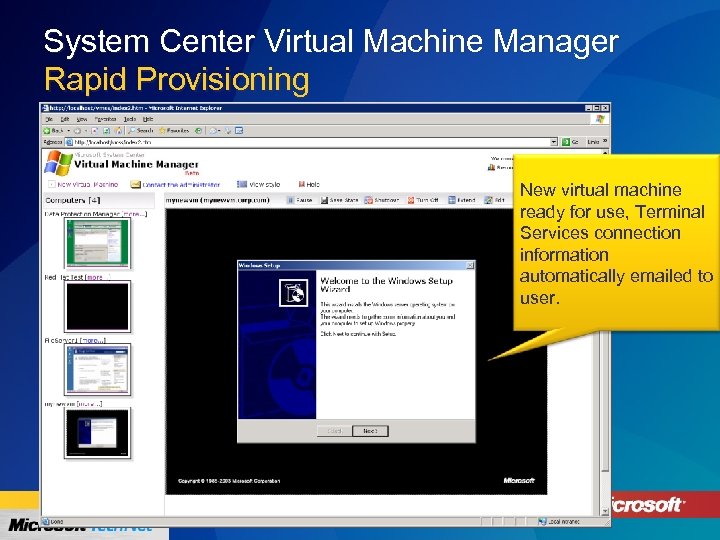Click the green Go button icon
Viewport: 720px width, 540px height.
[566, 142]
